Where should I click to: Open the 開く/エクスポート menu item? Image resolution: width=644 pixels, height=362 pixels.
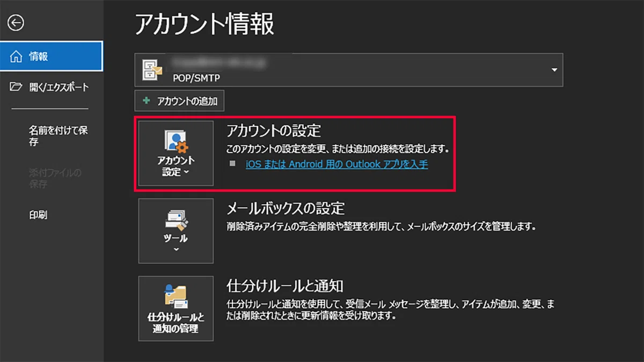click(x=52, y=87)
